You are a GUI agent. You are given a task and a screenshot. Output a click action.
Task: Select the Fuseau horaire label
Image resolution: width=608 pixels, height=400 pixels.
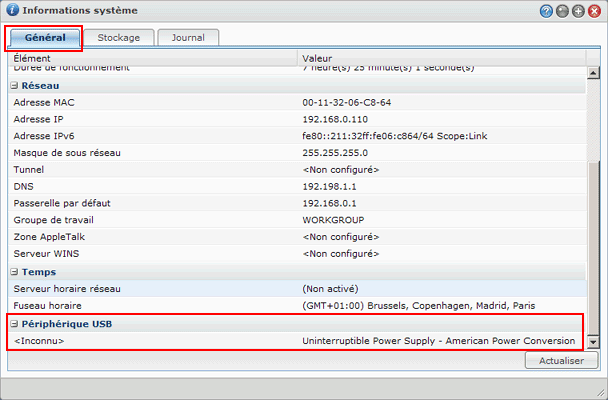48,305
